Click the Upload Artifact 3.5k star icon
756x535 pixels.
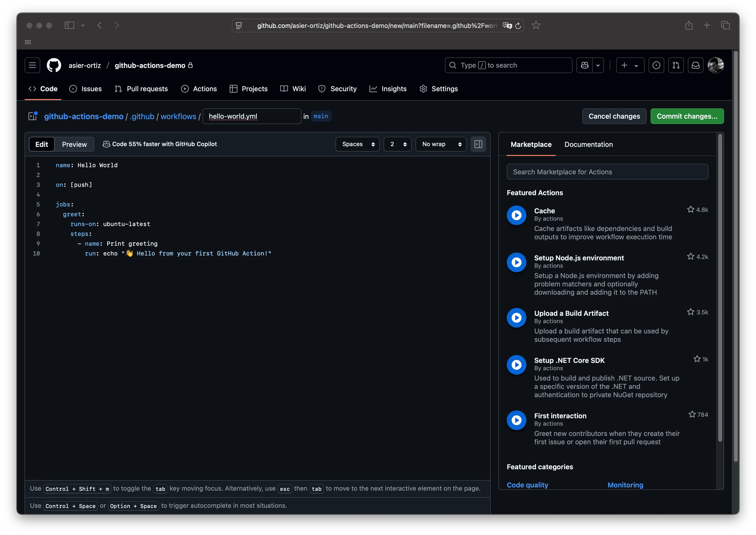tap(691, 312)
